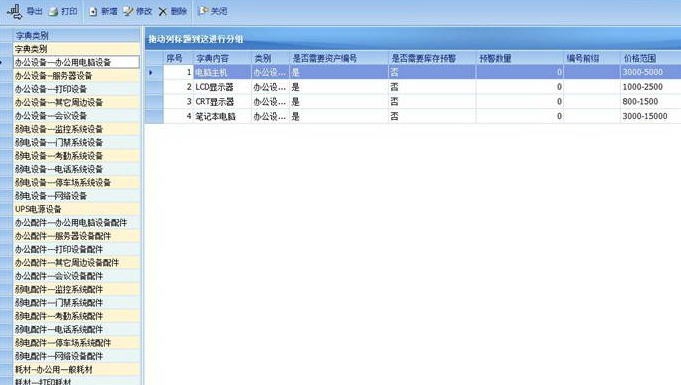Select 办公设备—办公用电脑设备 in the category list

(x=76, y=62)
